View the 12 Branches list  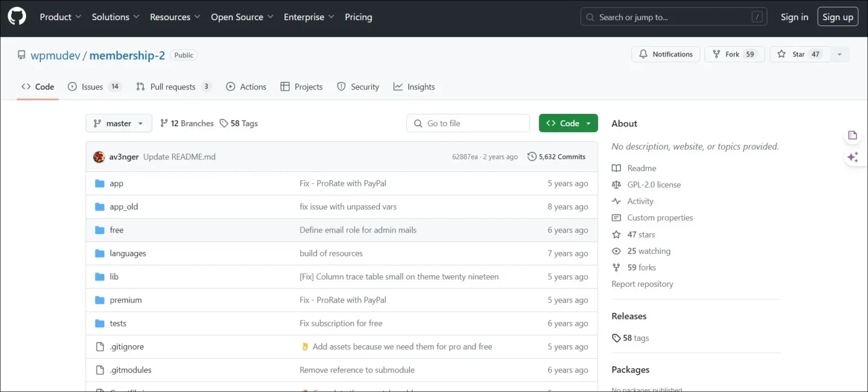[187, 124]
